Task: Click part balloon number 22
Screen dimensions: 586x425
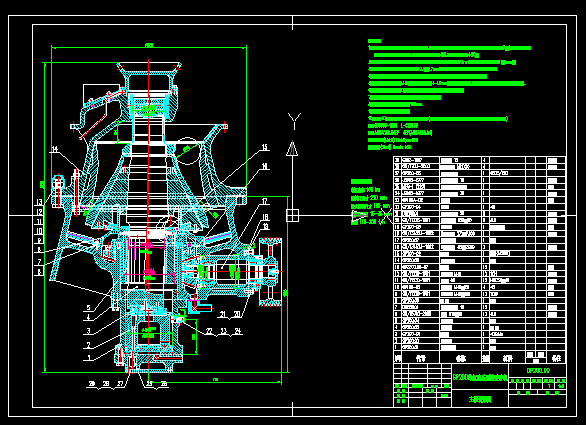Action: tap(209, 331)
